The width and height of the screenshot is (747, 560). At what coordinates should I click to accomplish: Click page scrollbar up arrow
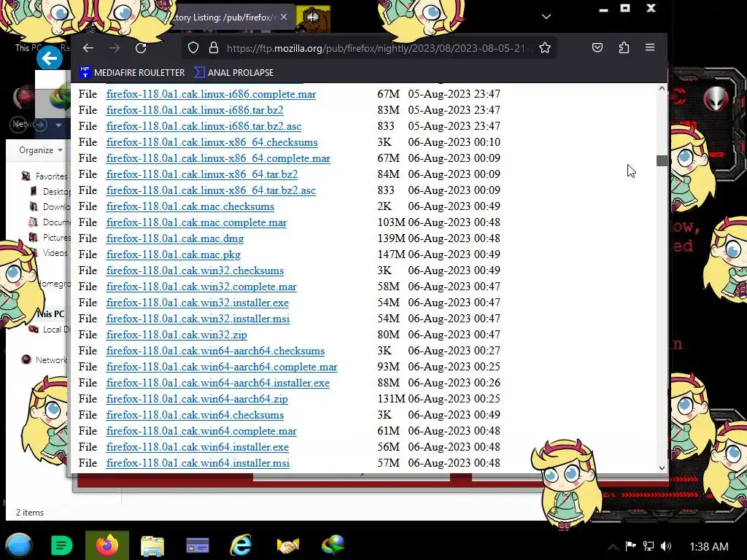pyautogui.click(x=662, y=88)
